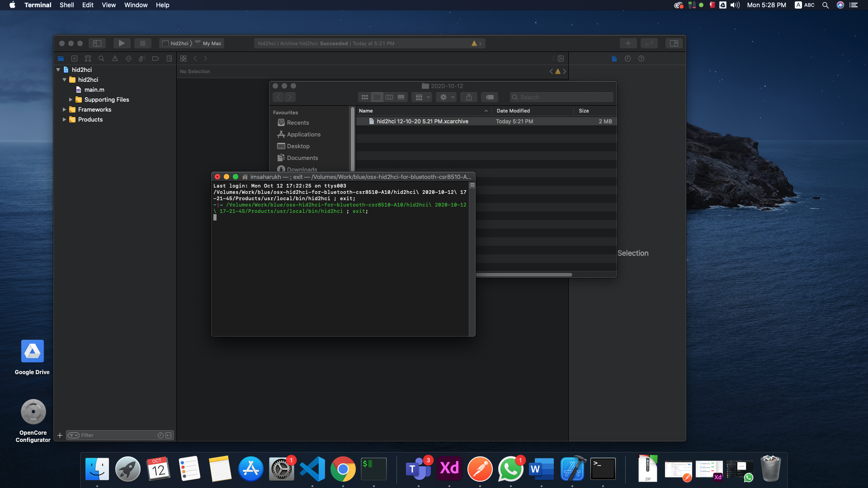Open the Project navigator in Xcode
The height and width of the screenshot is (488, 868).
(x=61, y=58)
